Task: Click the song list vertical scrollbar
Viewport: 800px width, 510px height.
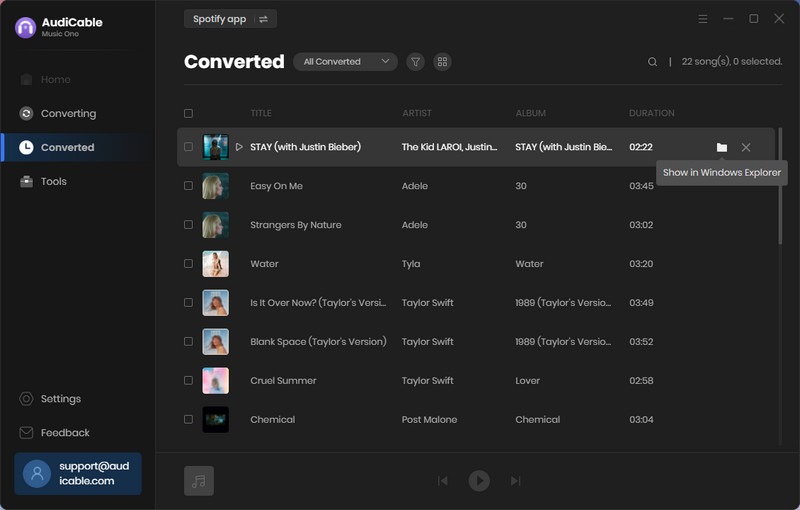Action: pyautogui.click(x=780, y=186)
